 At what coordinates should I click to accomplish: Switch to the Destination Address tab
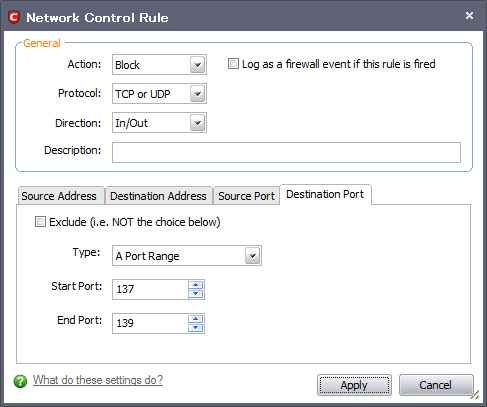pos(158,196)
